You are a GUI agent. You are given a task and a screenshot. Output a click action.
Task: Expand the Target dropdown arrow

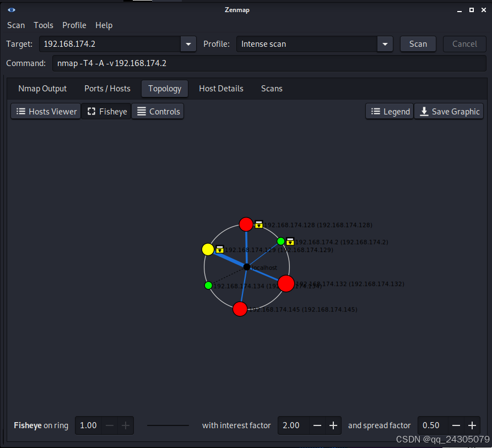pos(188,44)
